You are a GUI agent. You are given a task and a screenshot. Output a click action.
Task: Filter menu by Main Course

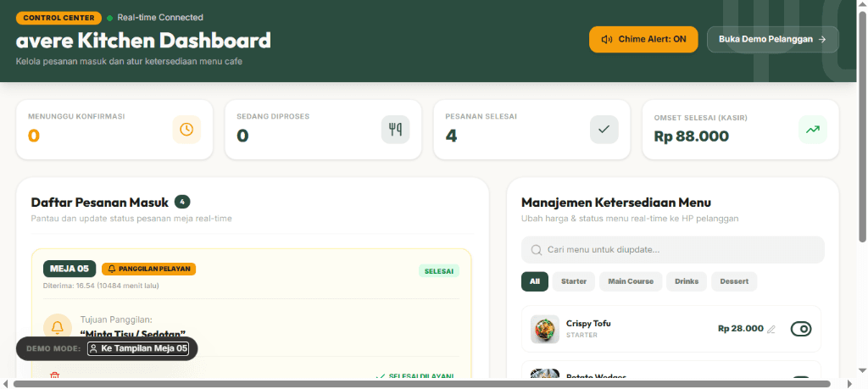click(631, 281)
